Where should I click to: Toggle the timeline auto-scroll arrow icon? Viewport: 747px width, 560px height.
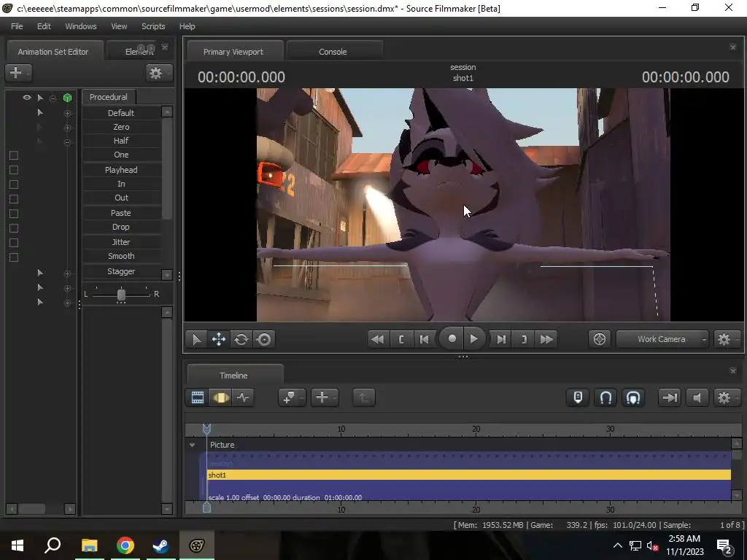[x=670, y=397]
